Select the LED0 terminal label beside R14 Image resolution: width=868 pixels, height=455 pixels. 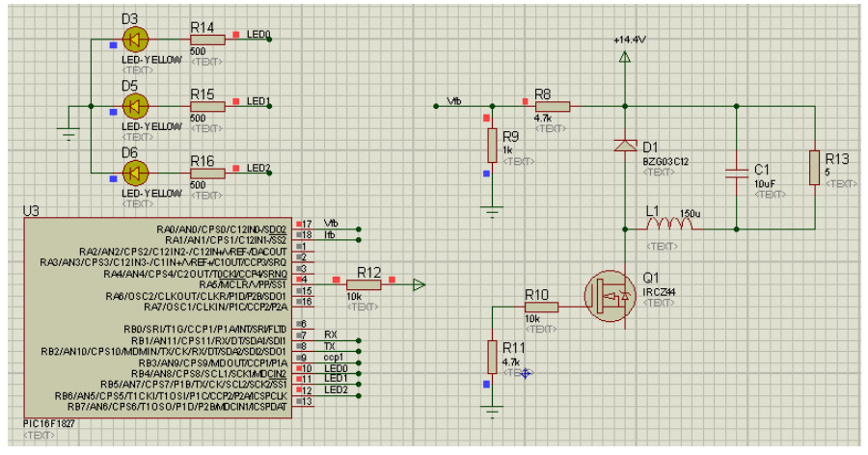pyautogui.click(x=258, y=35)
